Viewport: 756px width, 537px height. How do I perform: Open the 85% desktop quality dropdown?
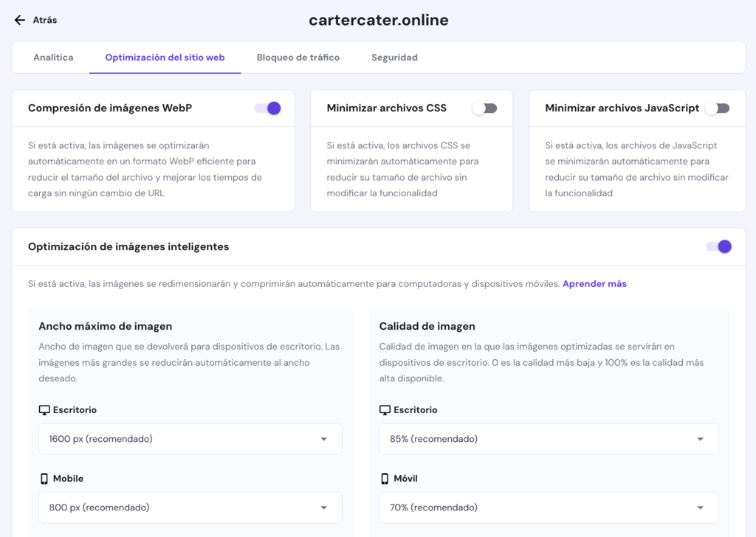(549, 439)
